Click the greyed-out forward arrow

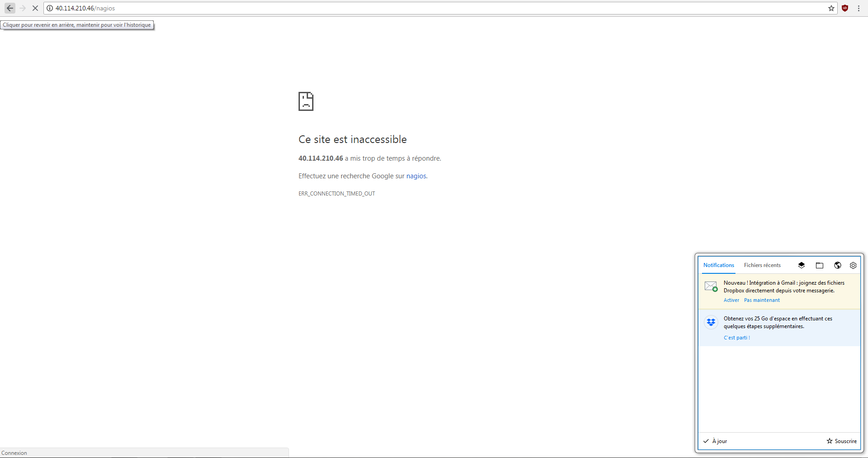pos(23,8)
